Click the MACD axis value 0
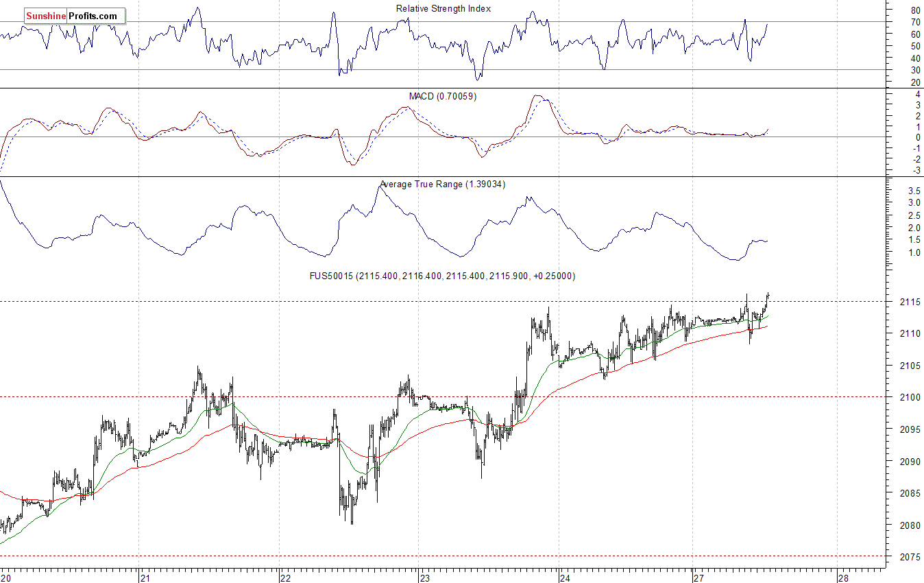Image resolution: width=924 pixels, height=583 pixels. click(919, 137)
